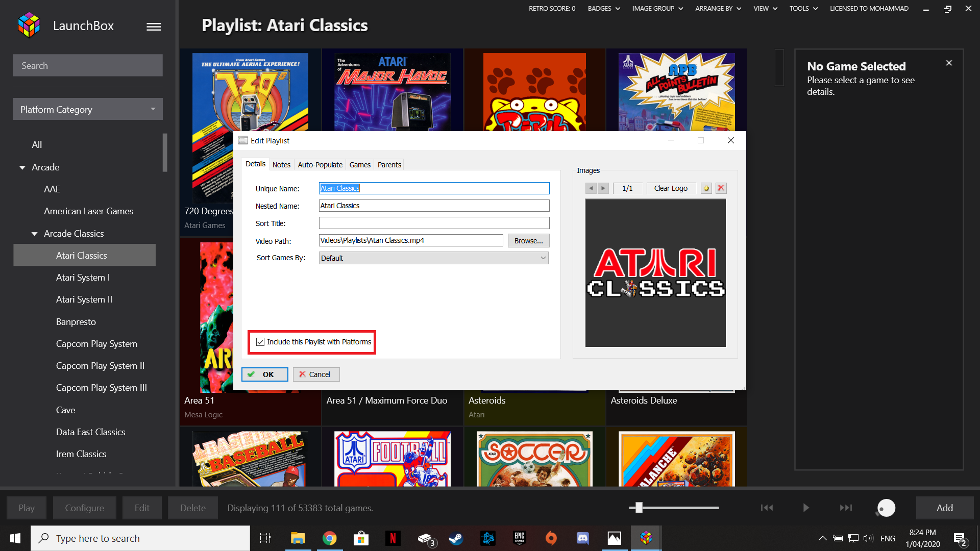Image resolution: width=980 pixels, height=551 pixels.
Task: Open Task View on the taskbar
Action: [265, 538]
